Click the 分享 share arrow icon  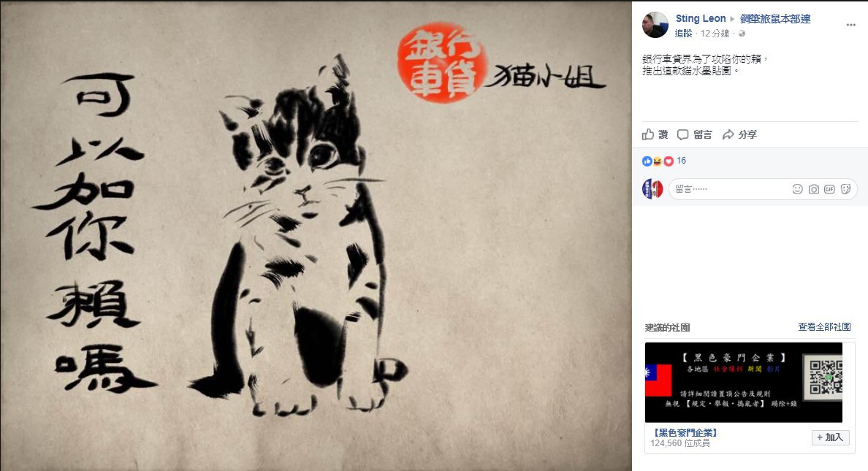click(x=728, y=134)
